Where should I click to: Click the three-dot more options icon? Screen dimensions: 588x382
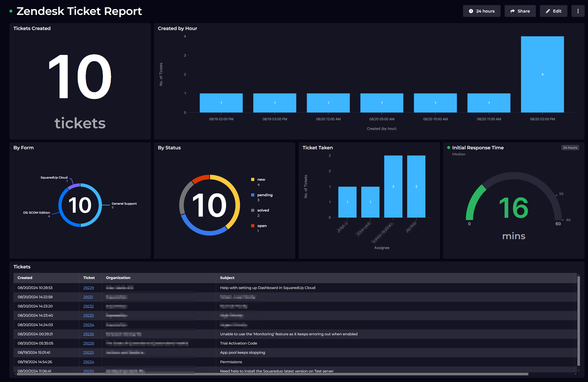578,11
